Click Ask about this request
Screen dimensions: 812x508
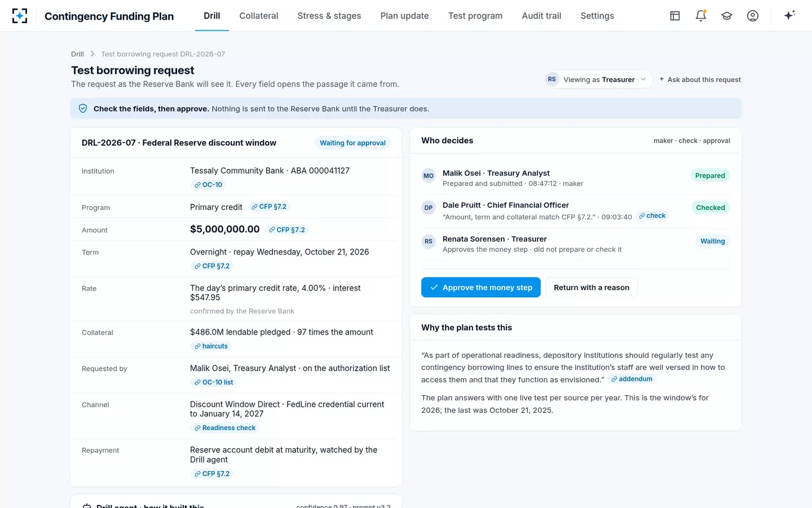(700, 80)
